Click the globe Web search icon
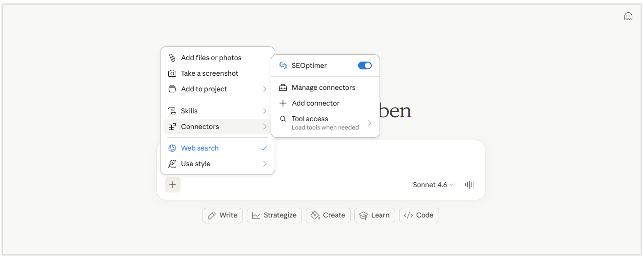Image resolution: width=644 pixels, height=259 pixels. pos(172,148)
